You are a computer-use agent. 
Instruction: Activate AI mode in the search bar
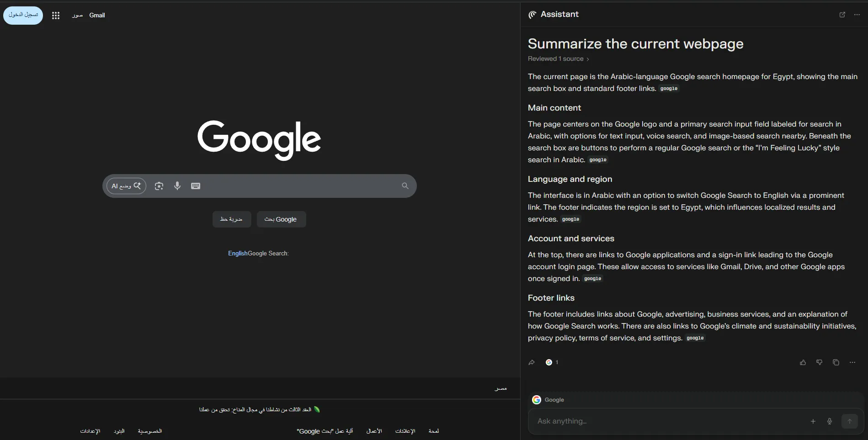[x=126, y=186]
